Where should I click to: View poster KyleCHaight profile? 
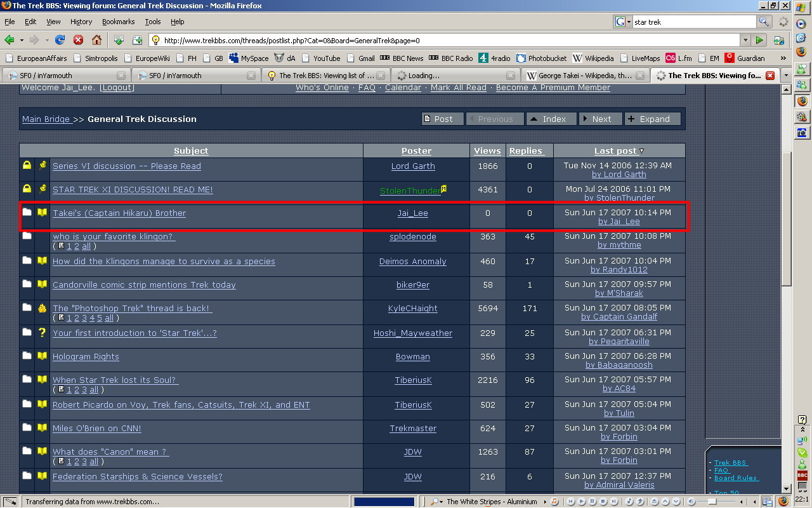[x=413, y=309]
